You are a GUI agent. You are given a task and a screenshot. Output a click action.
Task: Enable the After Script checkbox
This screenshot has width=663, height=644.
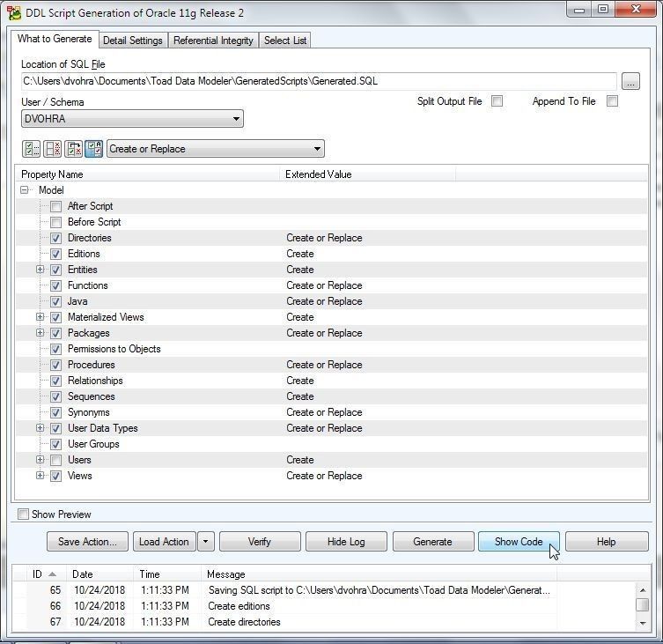click(x=55, y=206)
